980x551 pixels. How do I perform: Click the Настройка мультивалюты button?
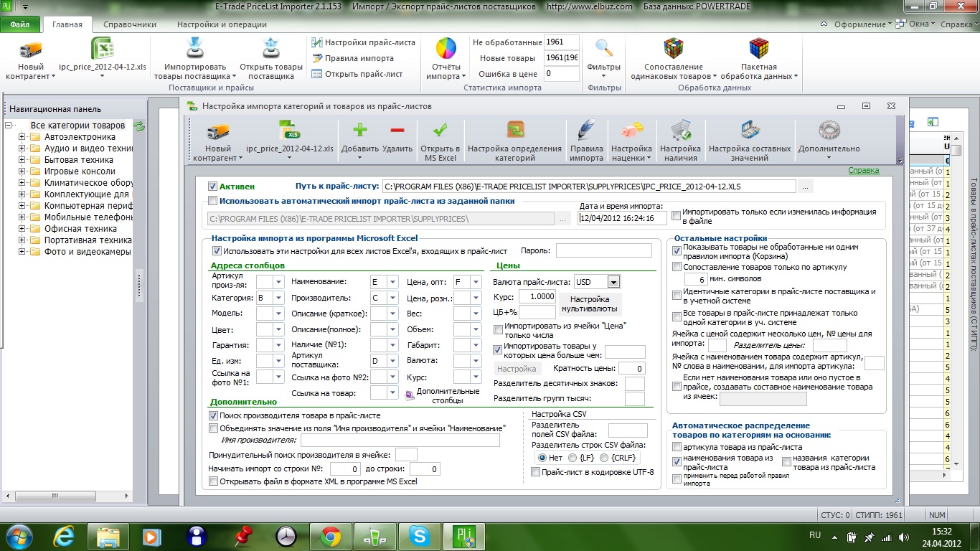[x=590, y=304]
